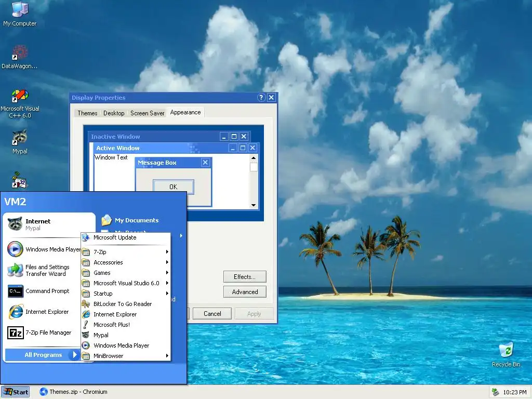Click the Mypal icon in All Programs list
532x399 pixels.
click(x=86, y=335)
